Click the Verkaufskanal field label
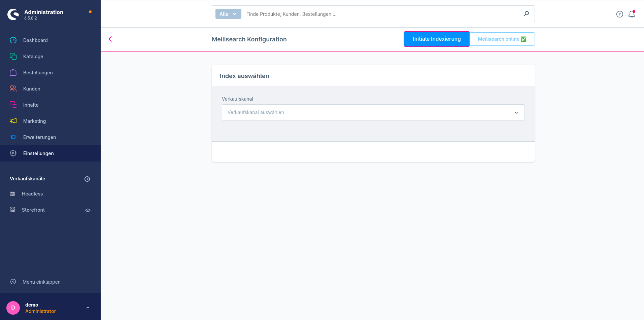Viewport: 644px width, 320px height. coord(237,99)
